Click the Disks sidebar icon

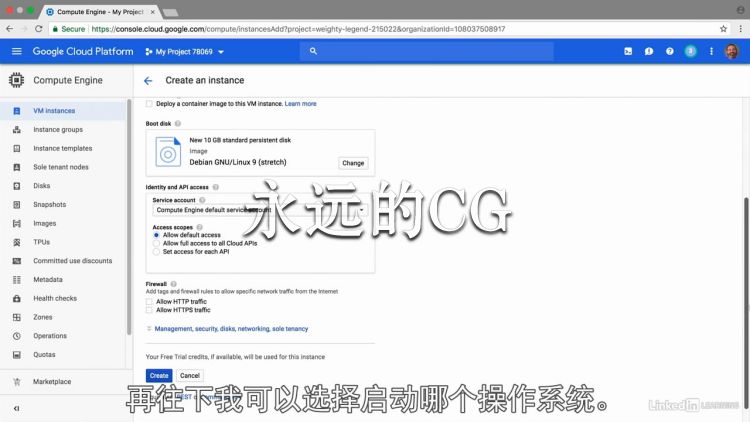[x=17, y=186]
